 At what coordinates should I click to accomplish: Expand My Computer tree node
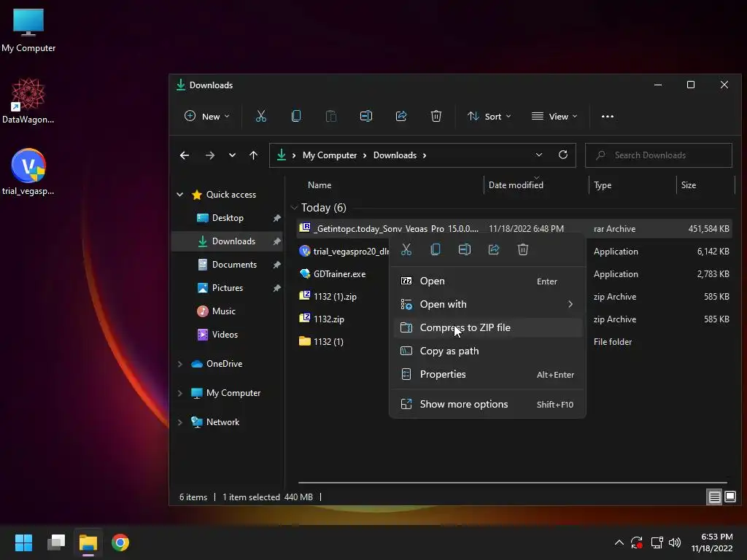coord(180,393)
